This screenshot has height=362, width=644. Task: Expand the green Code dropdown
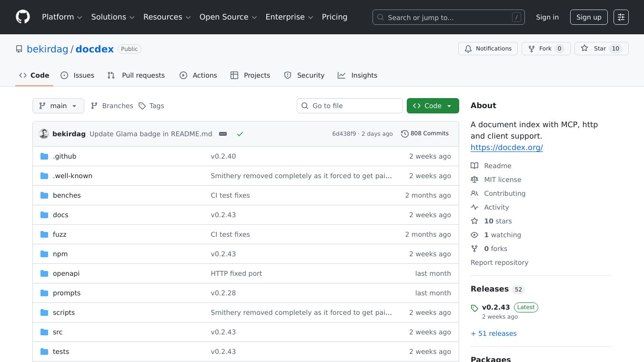pos(433,106)
